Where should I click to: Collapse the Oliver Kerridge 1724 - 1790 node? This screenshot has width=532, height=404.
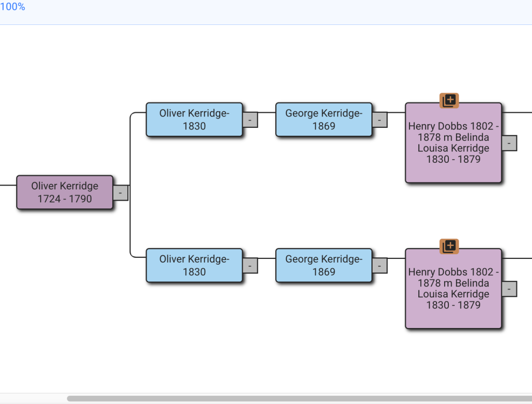pyautogui.click(x=121, y=193)
